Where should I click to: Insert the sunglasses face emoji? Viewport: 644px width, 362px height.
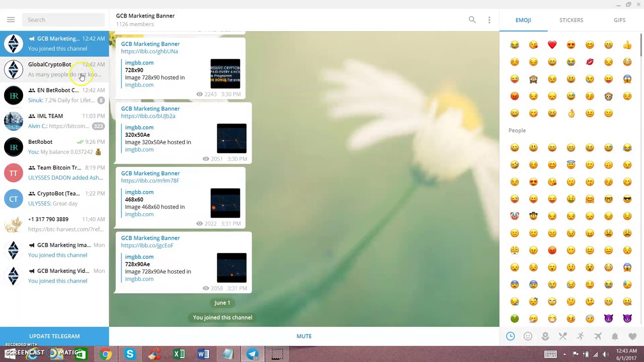tap(627, 199)
